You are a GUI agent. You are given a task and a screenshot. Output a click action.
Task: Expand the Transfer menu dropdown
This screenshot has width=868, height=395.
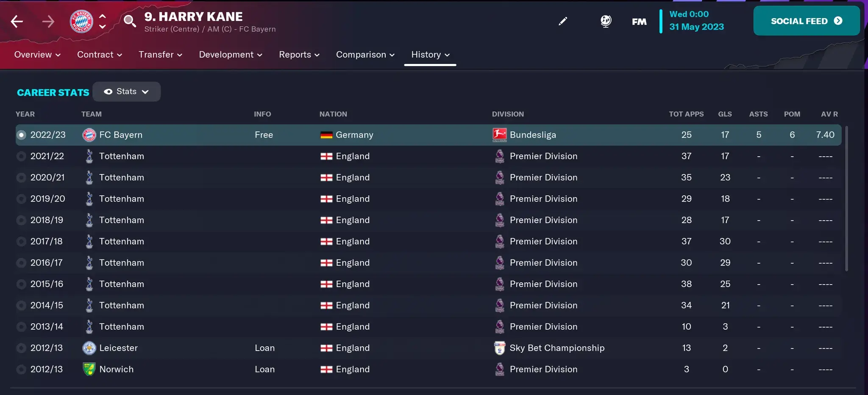[160, 55]
